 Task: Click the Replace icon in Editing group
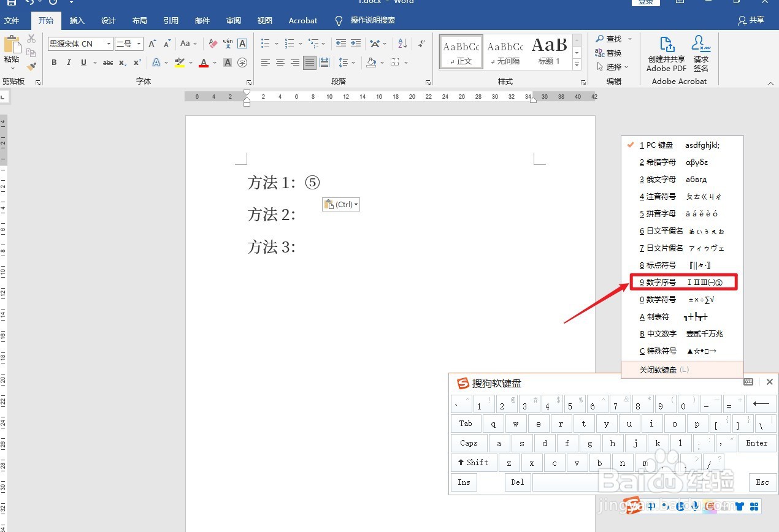[608, 53]
